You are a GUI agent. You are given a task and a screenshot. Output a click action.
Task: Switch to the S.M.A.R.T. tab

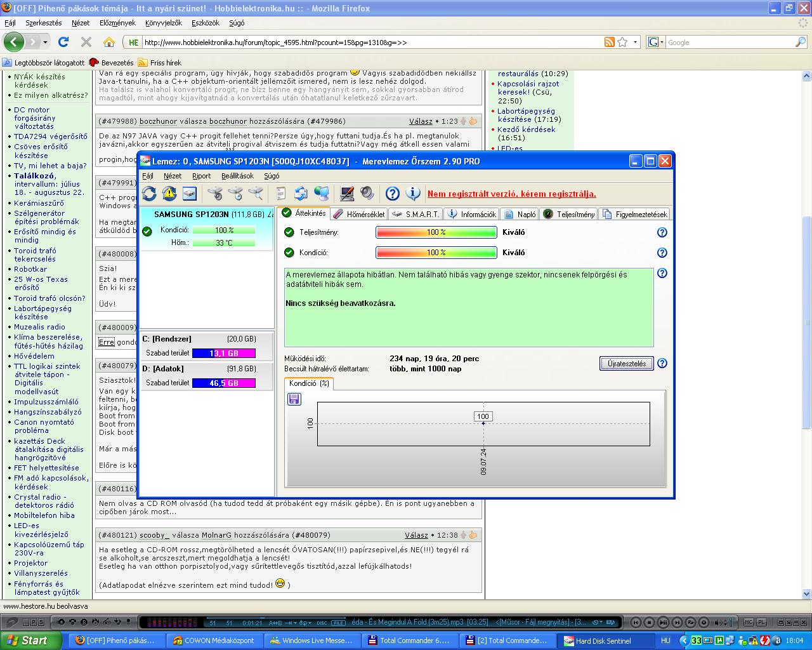pos(416,214)
